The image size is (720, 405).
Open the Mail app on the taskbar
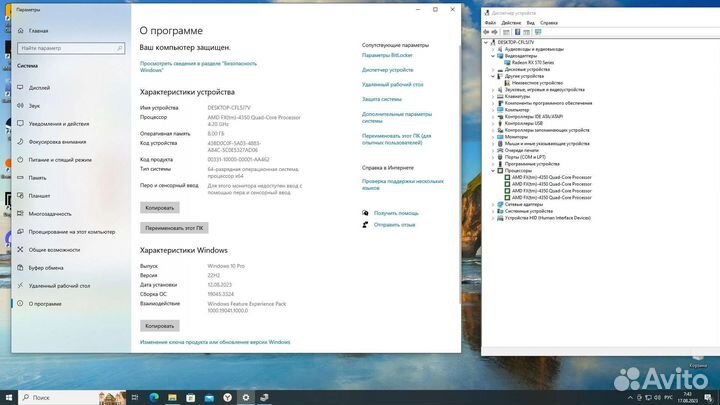(x=209, y=398)
